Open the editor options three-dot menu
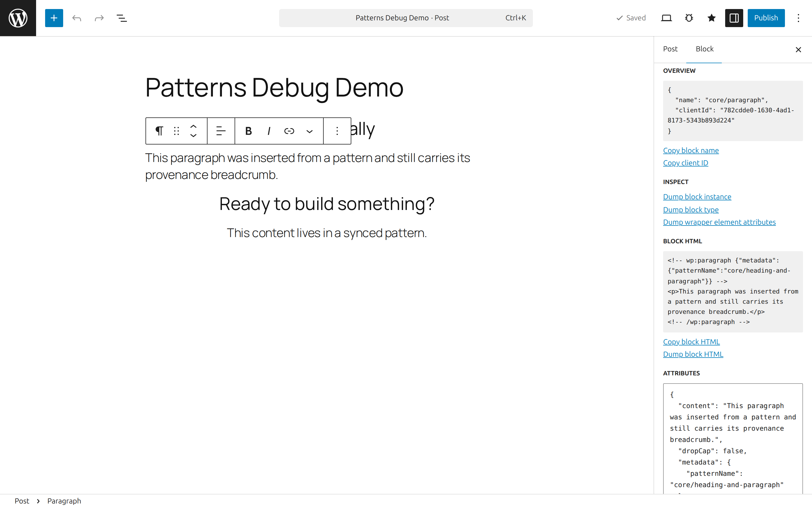Image resolution: width=812 pixels, height=508 pixels. 798,18
